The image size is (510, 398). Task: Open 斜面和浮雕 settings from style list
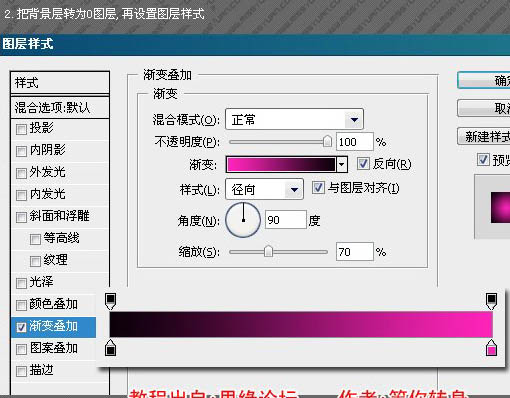(59, 216)
